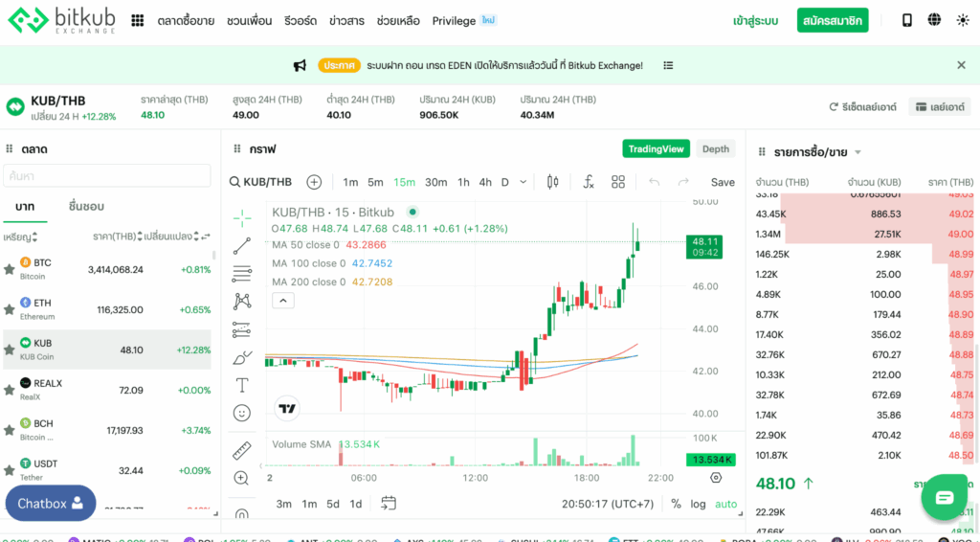Switch to the ชื่นชอบ favorites tab
This screenshot has height=542, width=980.
(x=86, y=206)
